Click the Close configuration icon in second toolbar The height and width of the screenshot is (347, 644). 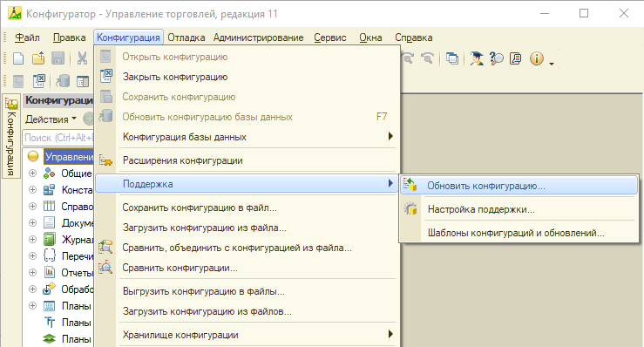(38, 81)
